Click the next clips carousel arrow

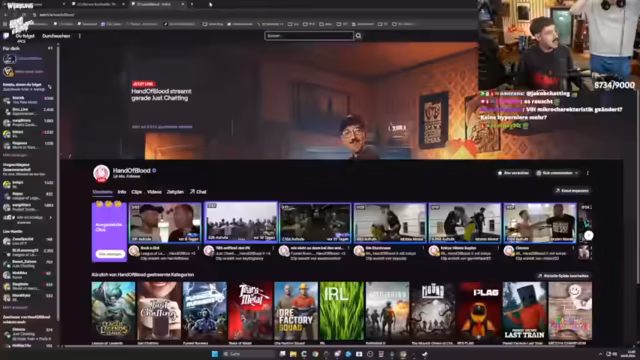588,235
